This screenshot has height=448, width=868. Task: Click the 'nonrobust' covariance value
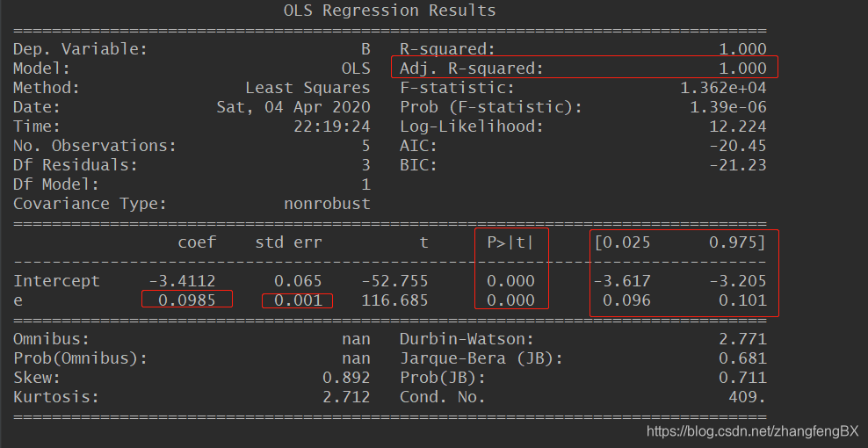(x=327, y=204)
